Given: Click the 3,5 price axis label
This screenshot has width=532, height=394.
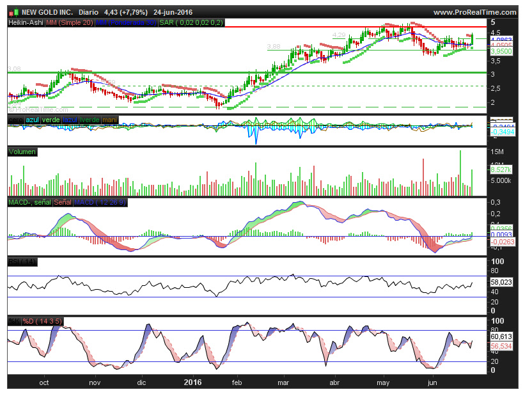Looking at the screenshot, I should 496,61.
